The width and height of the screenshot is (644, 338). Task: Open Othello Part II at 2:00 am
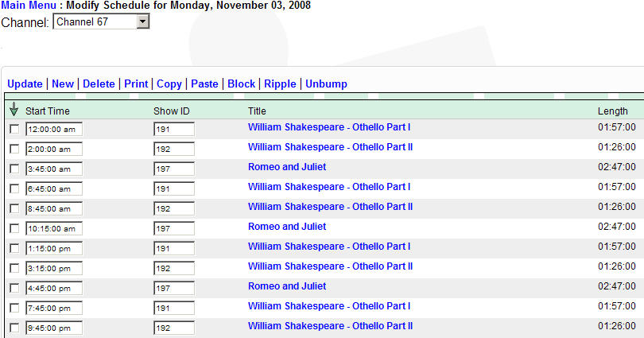(330, 147)
